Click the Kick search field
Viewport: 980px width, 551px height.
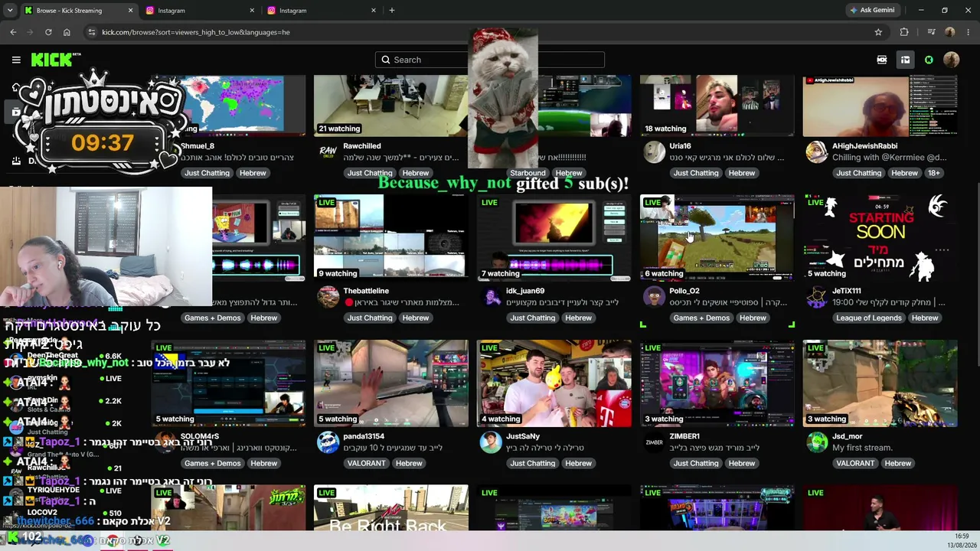point(490,60)
